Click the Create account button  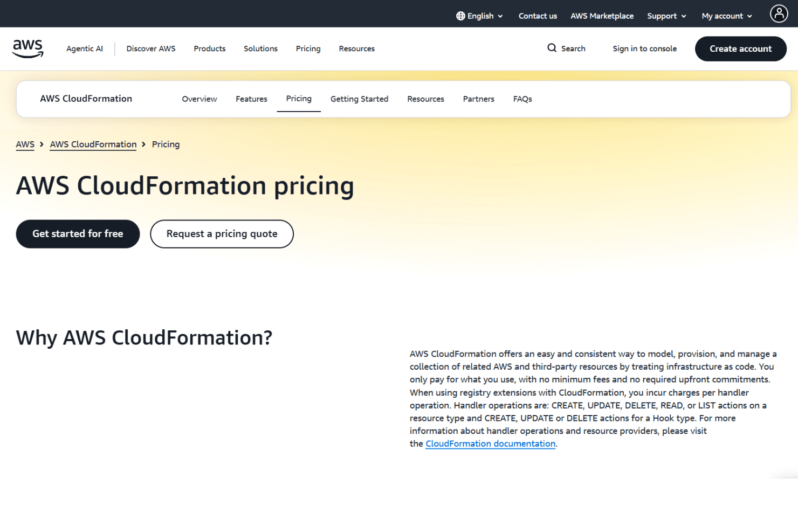tap(740, 49)
